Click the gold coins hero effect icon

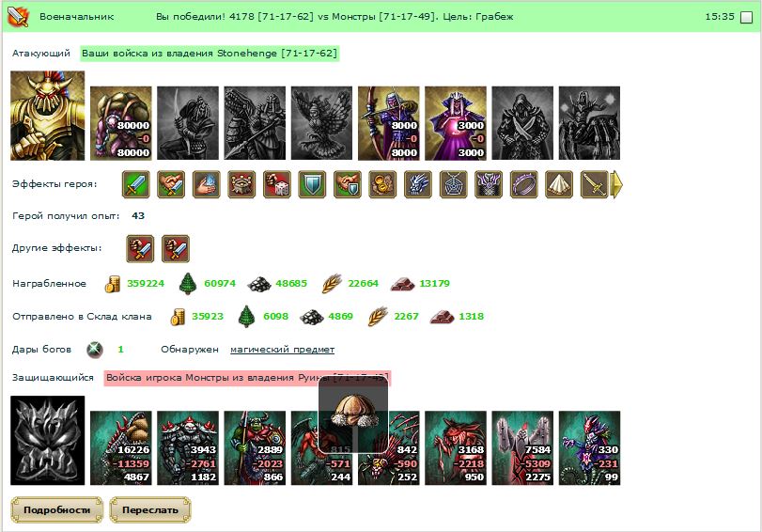(x=382, y=184)
